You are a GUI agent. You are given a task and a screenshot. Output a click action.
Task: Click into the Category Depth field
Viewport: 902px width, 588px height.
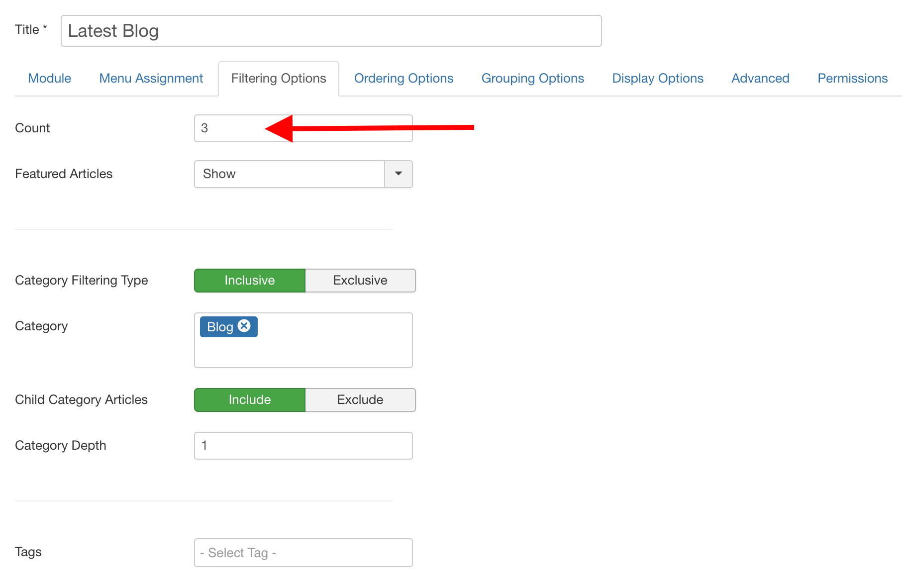click(x=303, y=446)
